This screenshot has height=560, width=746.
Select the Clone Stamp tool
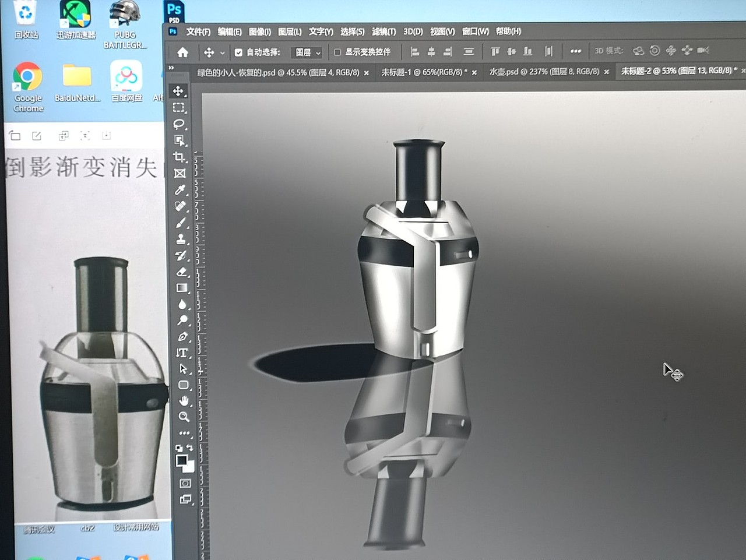[181, 239]
